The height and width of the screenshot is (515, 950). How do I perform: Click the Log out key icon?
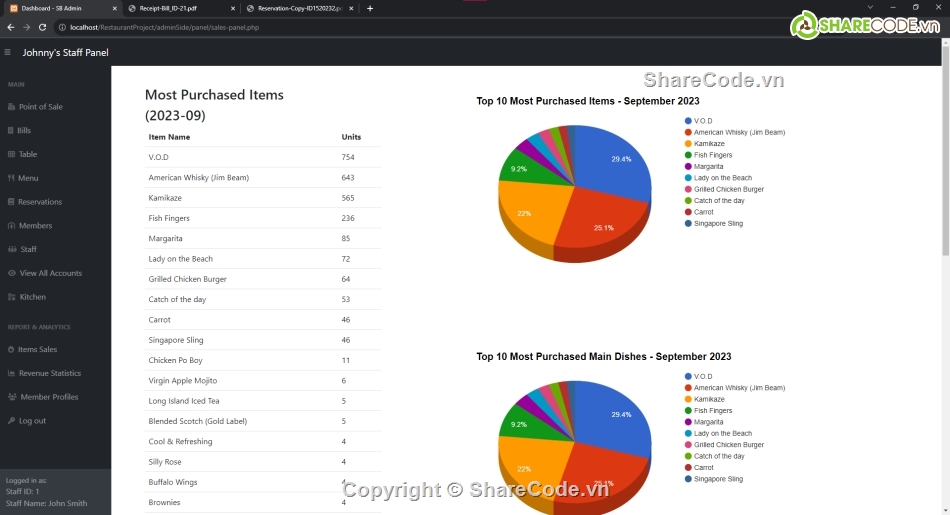[x=11, y=421]
